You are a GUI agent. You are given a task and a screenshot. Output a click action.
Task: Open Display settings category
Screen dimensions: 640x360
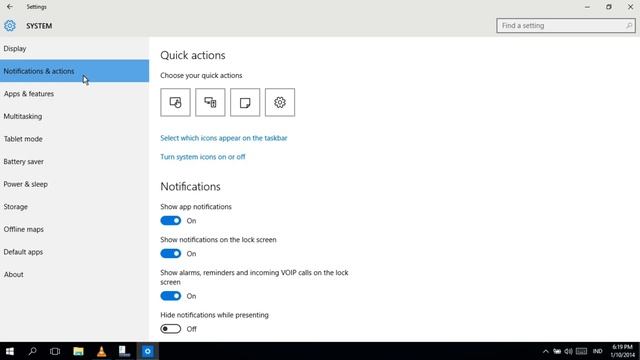pos(74,49)
